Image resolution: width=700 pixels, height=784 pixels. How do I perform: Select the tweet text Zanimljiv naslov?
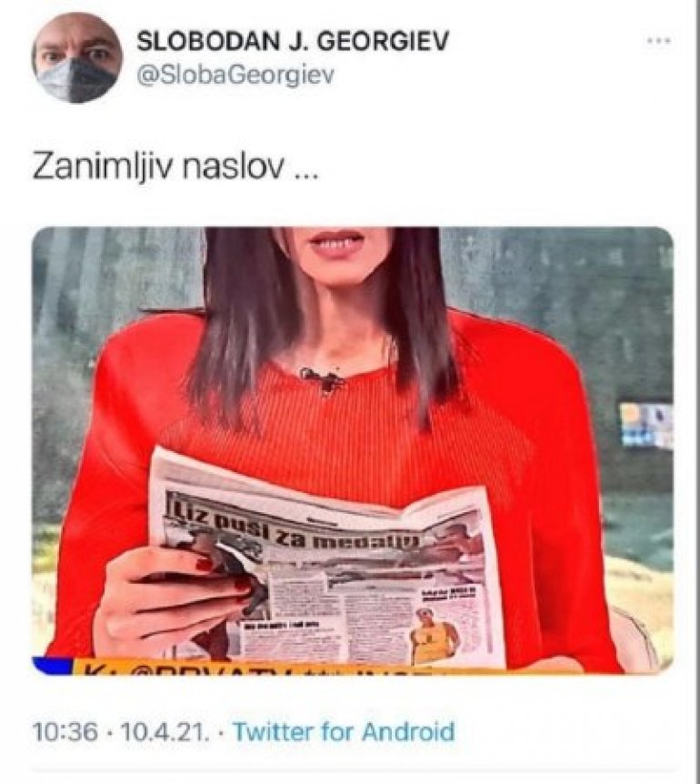(175, 168)
